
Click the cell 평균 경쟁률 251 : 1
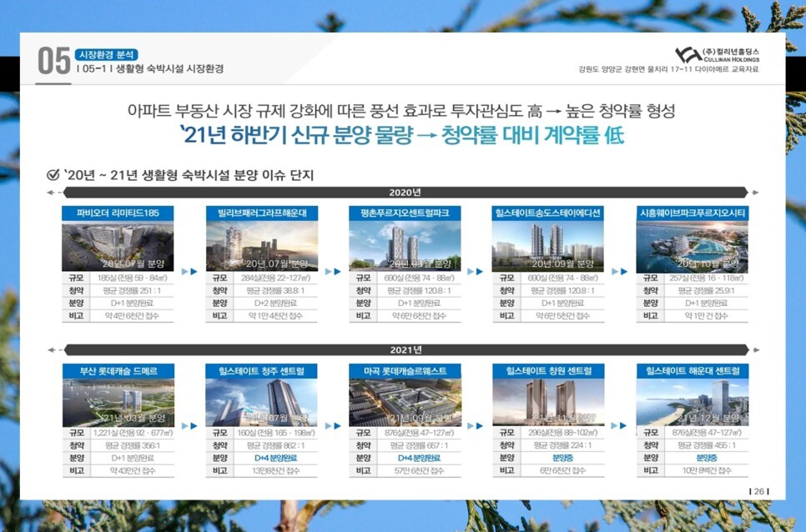pyautogui.click(x=132, y=291)
